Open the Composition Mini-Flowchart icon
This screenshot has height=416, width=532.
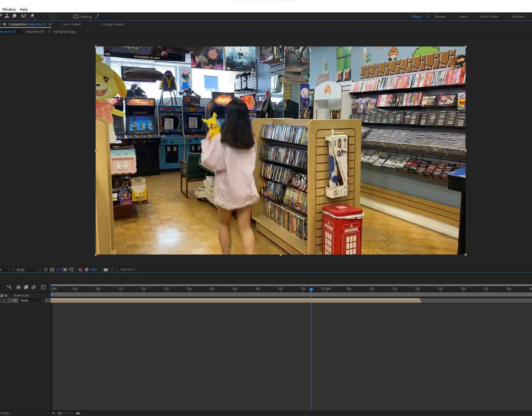[9, 287]
